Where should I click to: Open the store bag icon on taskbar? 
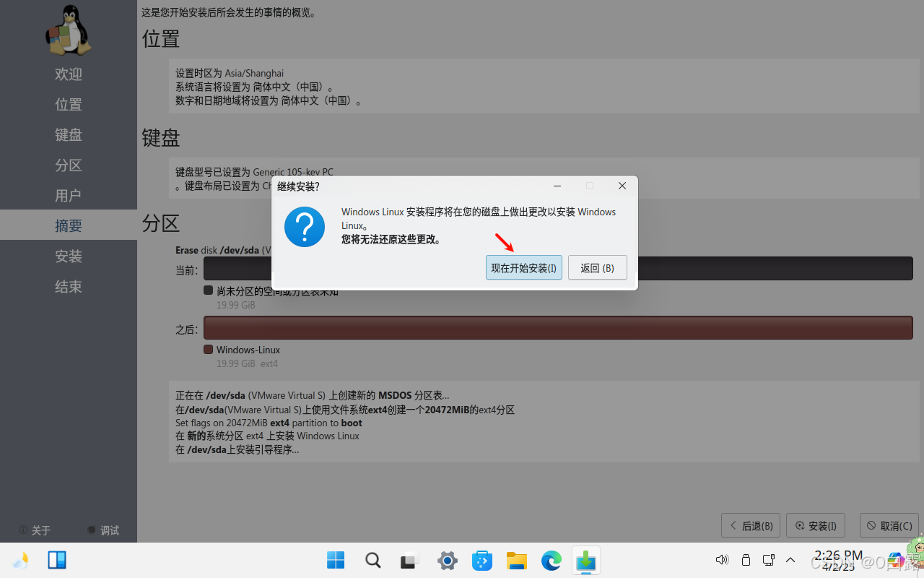pyautogui.click(x=482, y=560)
